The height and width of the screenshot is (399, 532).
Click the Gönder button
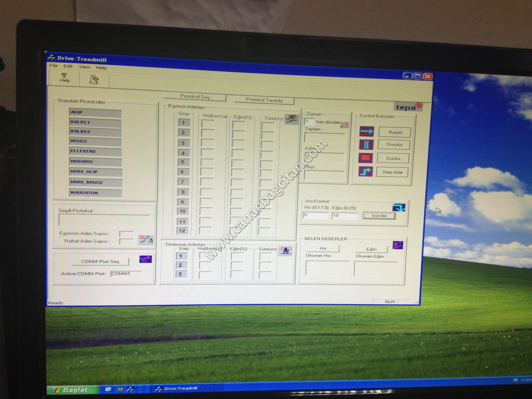tap(379, 215)
